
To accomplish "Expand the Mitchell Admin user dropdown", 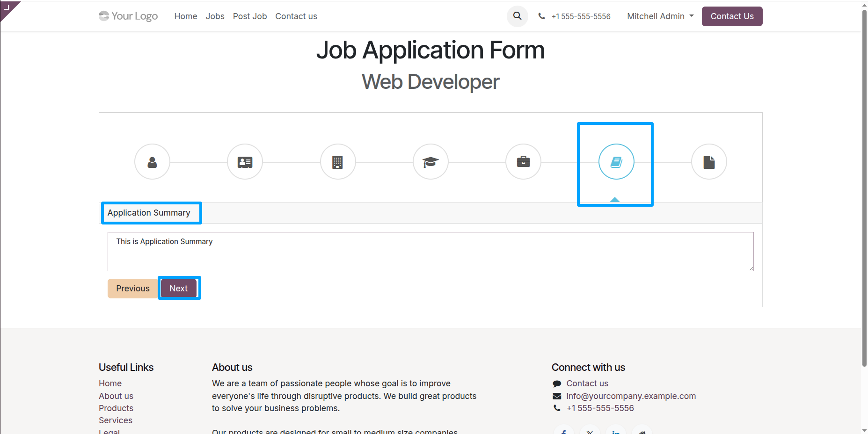I will (x=660, y=16).
